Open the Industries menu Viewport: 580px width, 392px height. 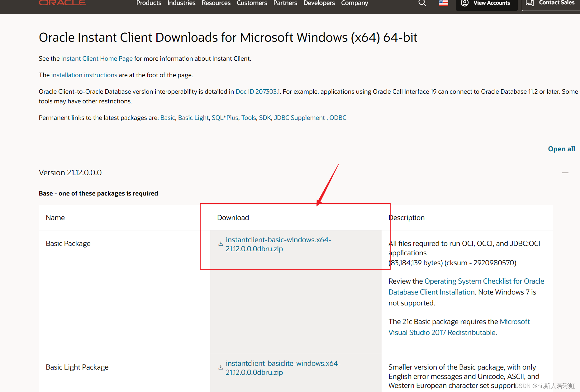181,3
